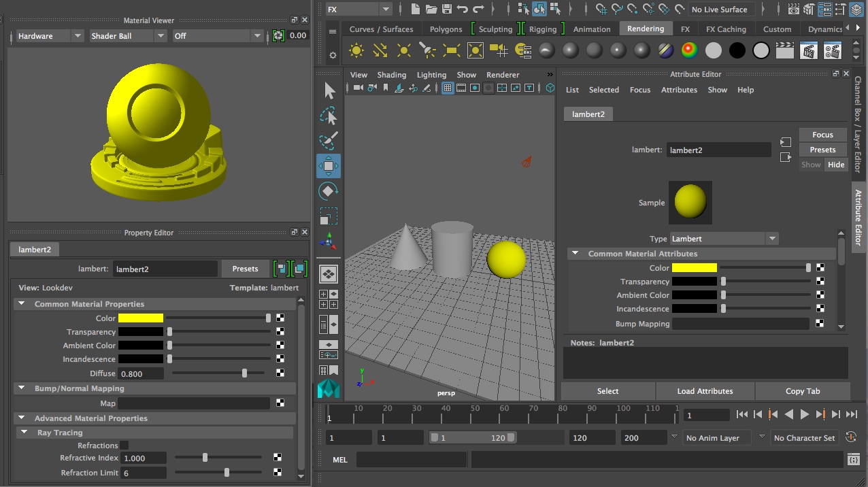
Task: Create a spot light using the shelf icon
Action: 427,50
